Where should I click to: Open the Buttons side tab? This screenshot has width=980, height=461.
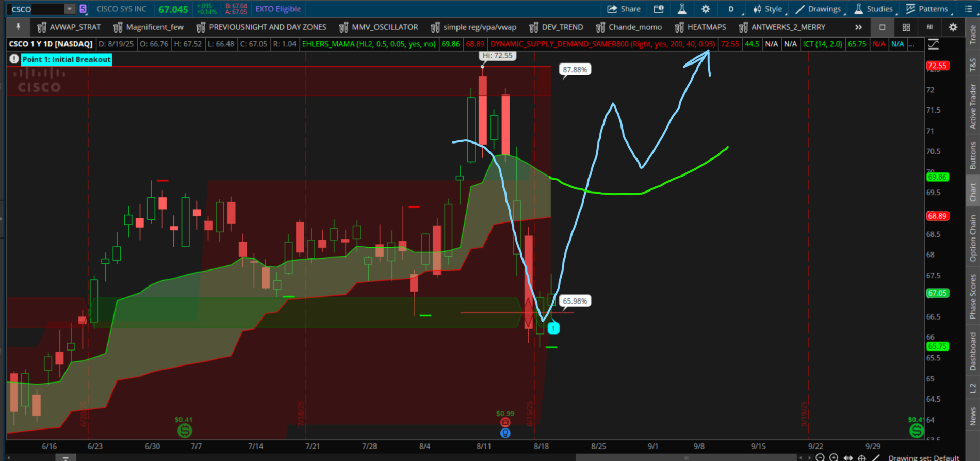[973, 155]
